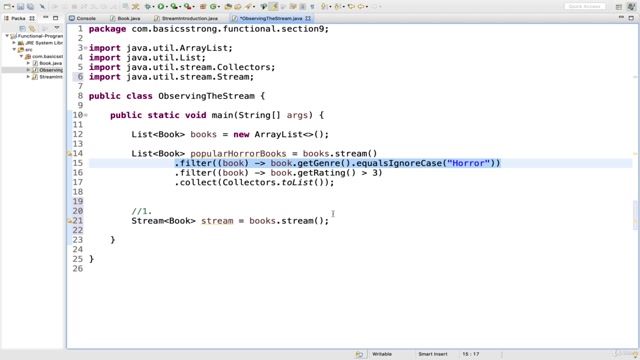Click the Search flashlight icon
The image size is (640, 360).
coord(248,7)
